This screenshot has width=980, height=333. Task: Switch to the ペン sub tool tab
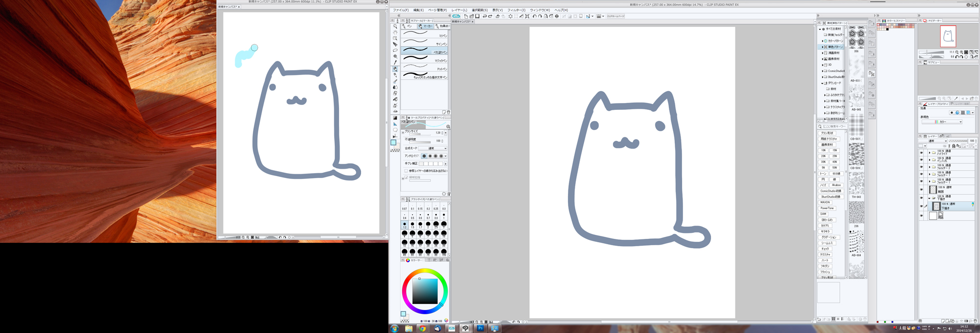click(408, 26)
